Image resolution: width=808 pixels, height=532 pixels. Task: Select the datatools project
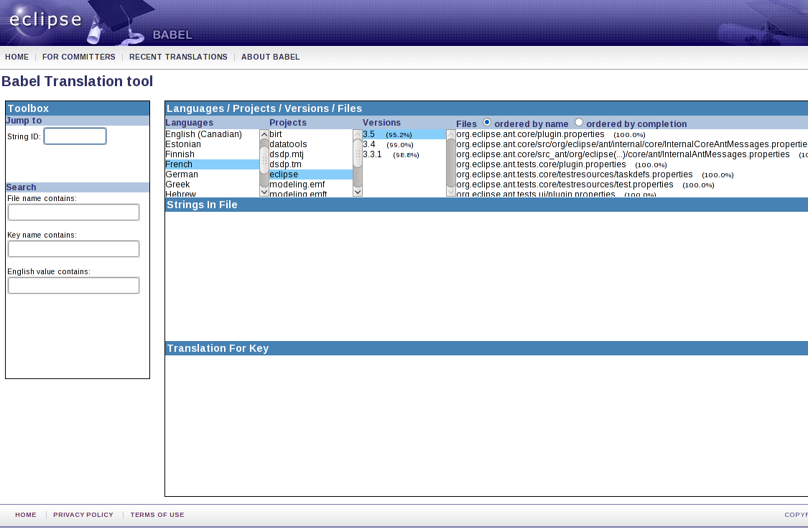[288, 144]
